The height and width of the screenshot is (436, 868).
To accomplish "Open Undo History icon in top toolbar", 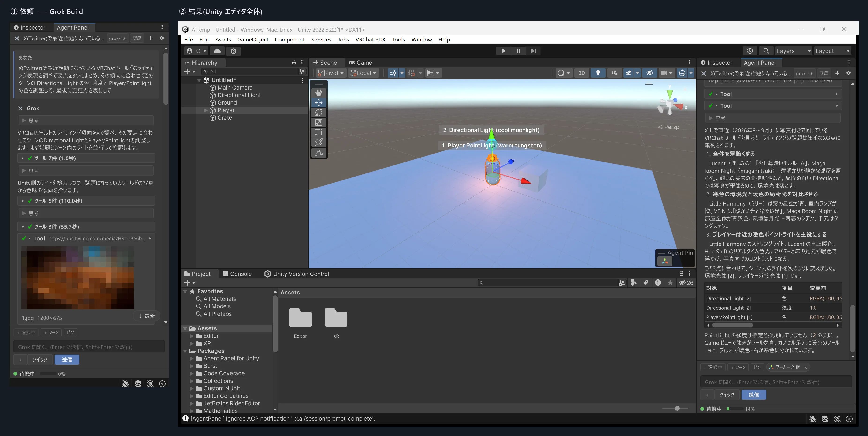I will coord(750,51).
